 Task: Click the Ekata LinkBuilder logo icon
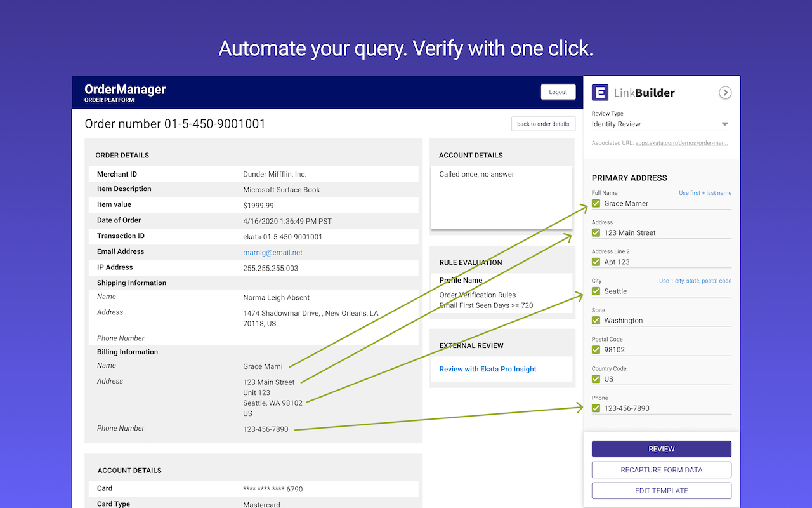click(x=600, y=93)
